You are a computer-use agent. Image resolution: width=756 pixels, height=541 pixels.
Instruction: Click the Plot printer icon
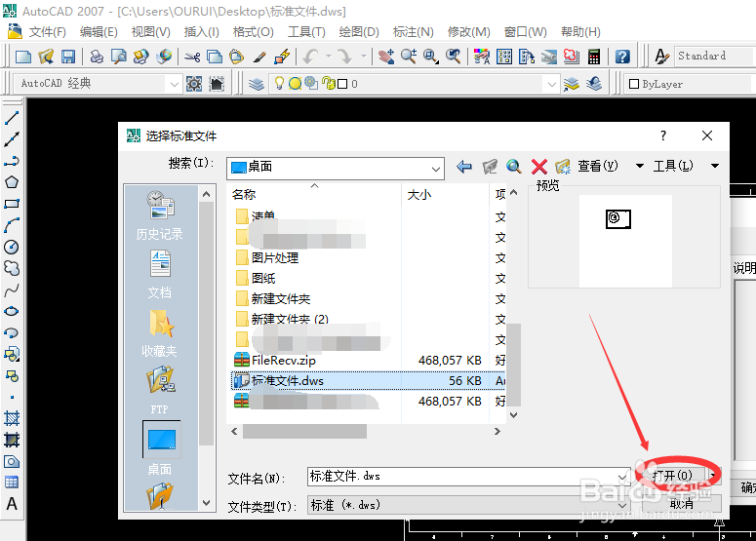97,57
